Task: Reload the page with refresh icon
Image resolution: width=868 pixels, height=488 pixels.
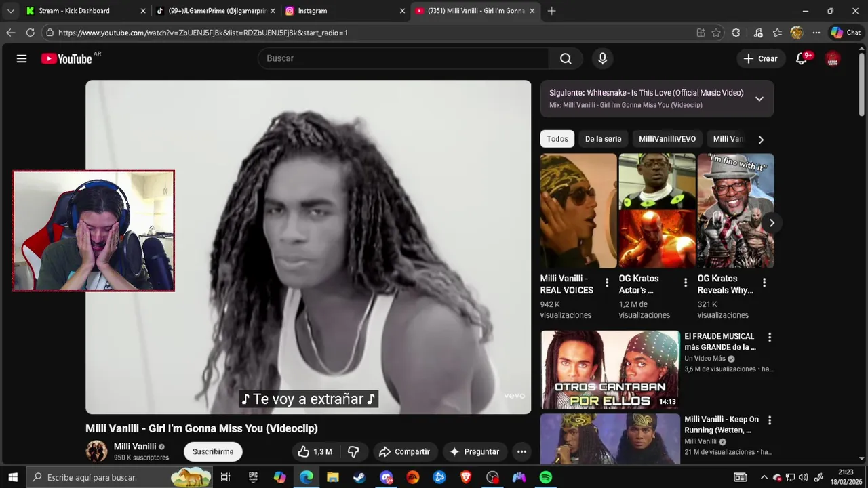Action: [x=30, y=33]
